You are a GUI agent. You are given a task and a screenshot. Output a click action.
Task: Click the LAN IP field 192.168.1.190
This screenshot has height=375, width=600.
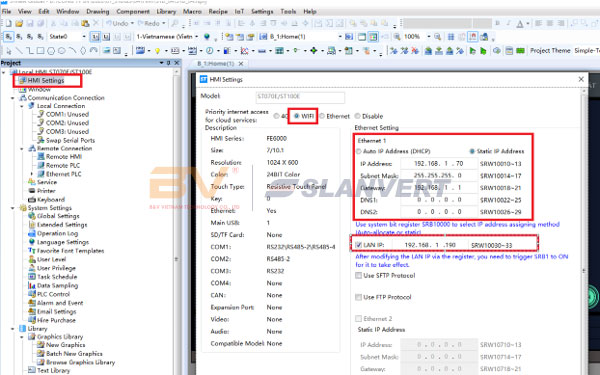(430, 245)
